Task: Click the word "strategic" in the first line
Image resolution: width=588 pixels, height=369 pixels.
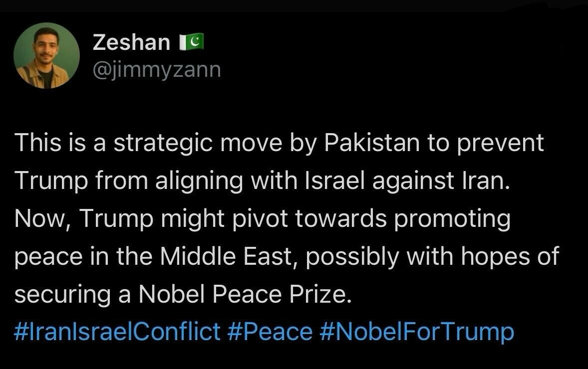Action: 163,144
